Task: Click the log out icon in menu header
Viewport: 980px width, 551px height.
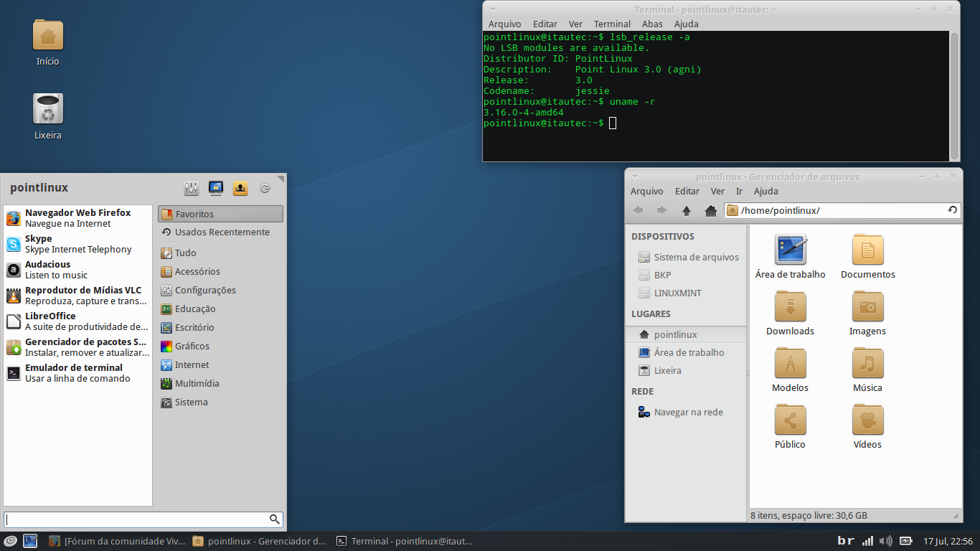Action: [265, 188]
